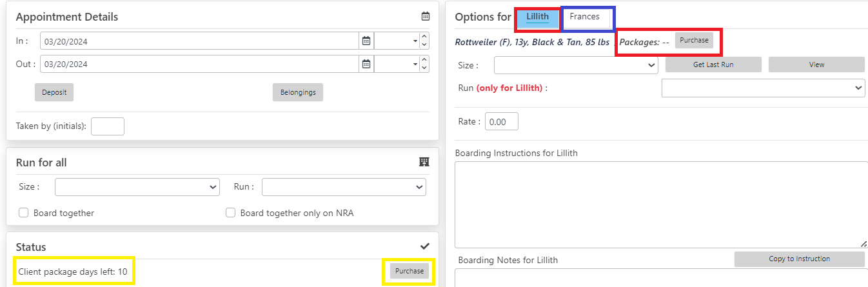The width and height of the screenshot is (868, 287).
Task: Click checkmark icon in Status header
Action: 424,246
